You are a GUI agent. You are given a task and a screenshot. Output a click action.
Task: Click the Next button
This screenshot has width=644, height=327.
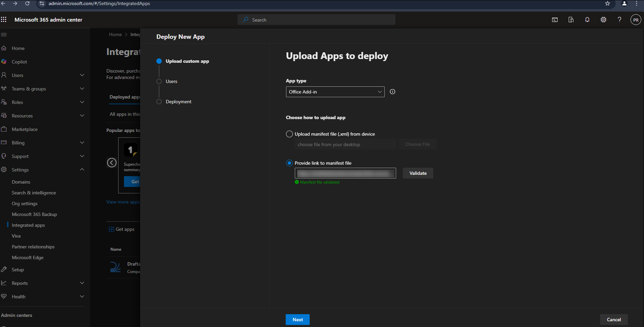coord(297,320)
